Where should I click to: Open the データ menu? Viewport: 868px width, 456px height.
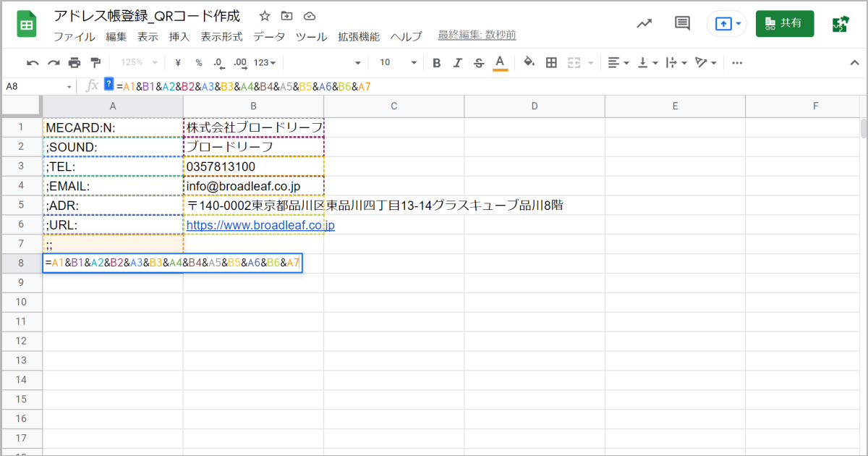click(x=269, y=36)
